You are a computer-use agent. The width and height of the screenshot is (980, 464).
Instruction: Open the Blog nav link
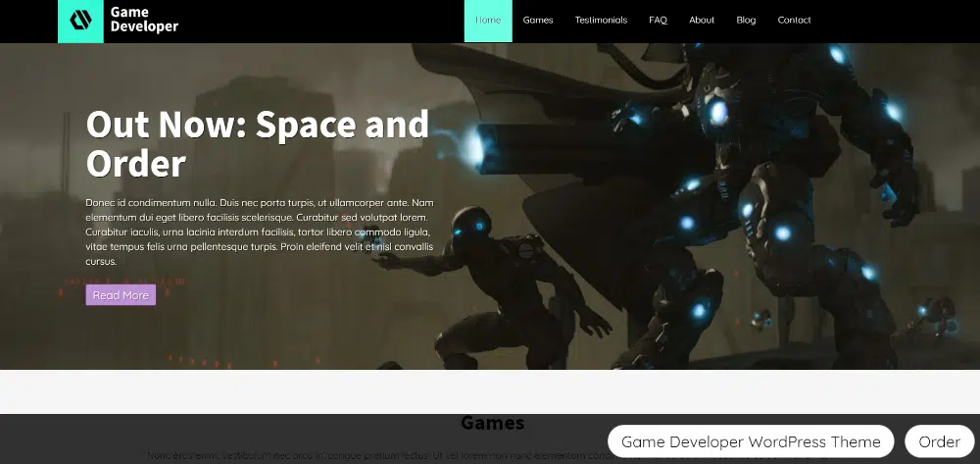pos(746,21)
